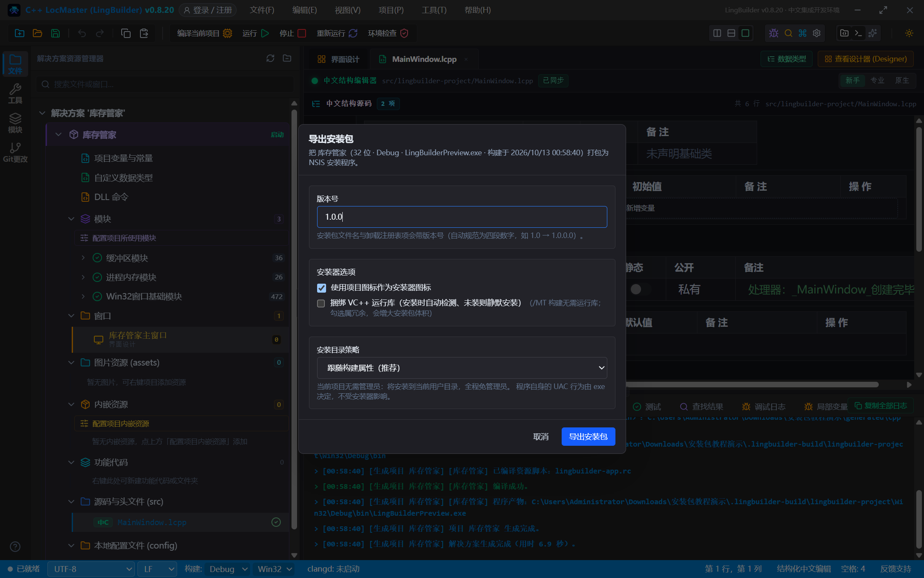924x578 pixels.
Task: Open the 工具 sidebar panel
Action: coord(15,94)
